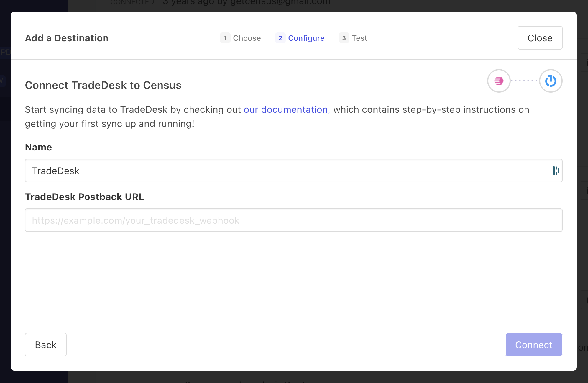This screenshot has height=383, width=588.
Task: Jump to step 3 Test
Action: (353, 38)
